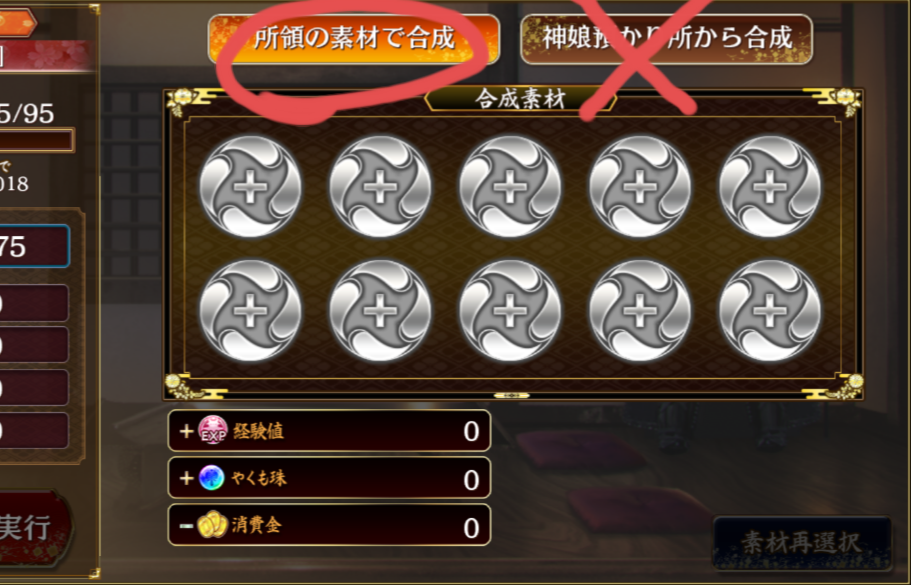Add material in first bottom-row slot
This screenshot has height=585, width=911.
(250, 311)
